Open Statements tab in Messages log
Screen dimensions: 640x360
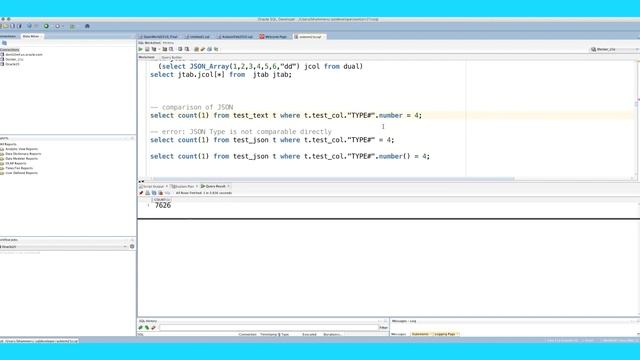point(420,334)
